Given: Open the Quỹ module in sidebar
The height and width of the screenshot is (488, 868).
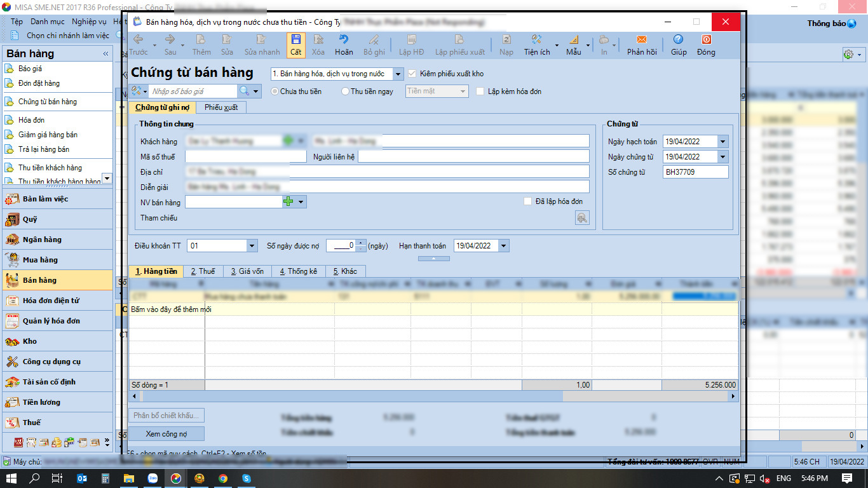Looking at the screenshot, I should (57, 219).
